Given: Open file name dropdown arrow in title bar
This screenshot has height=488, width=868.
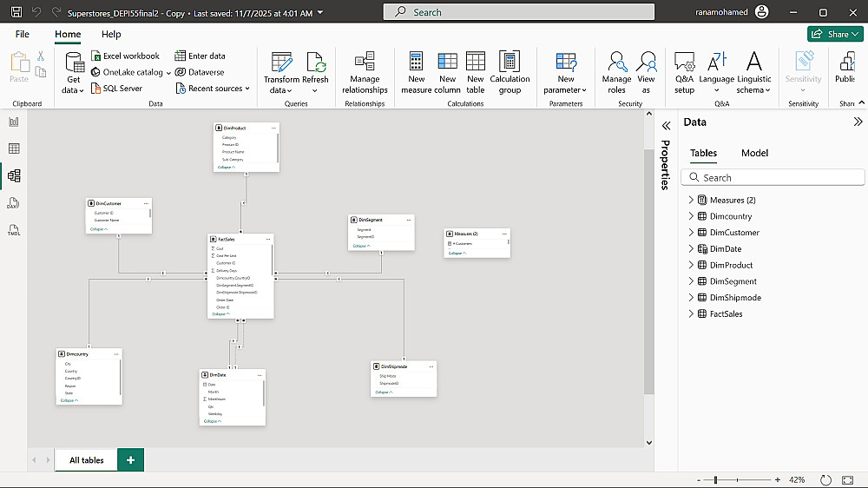Looking at the screenshot, I should tap(320, 13).
